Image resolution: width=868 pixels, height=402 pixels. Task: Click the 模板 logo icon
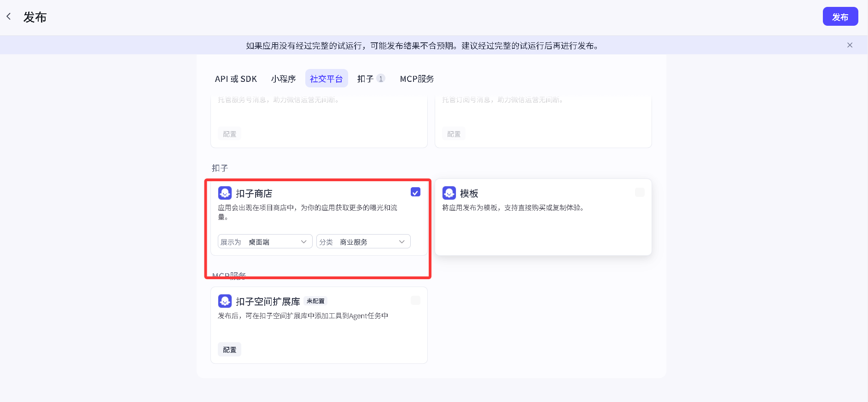click(x=449, y=193)
